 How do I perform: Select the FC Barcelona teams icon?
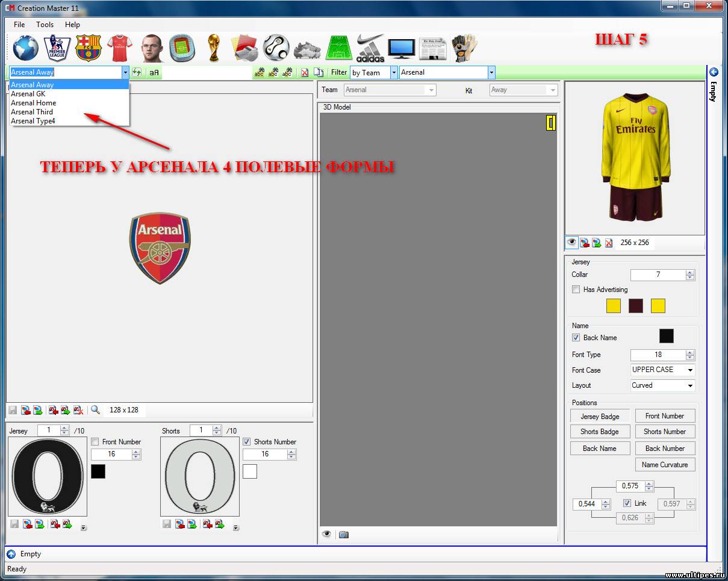point(89,48)
